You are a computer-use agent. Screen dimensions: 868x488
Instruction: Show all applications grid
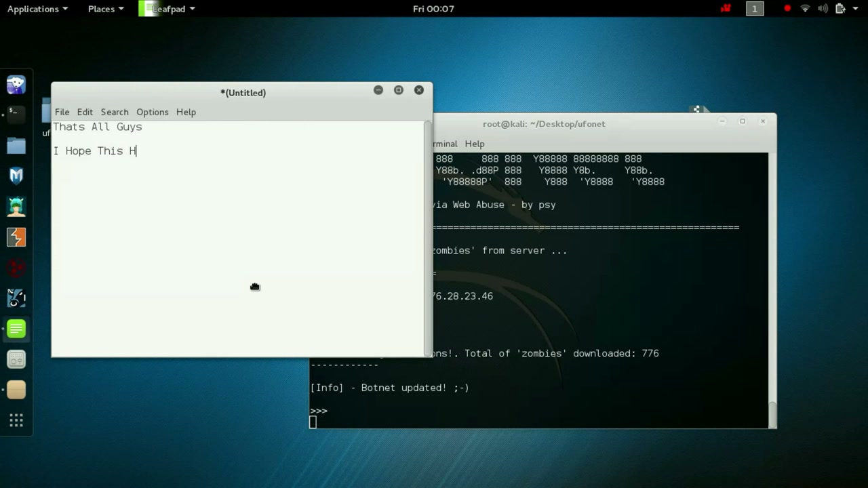tap(16, 420)
